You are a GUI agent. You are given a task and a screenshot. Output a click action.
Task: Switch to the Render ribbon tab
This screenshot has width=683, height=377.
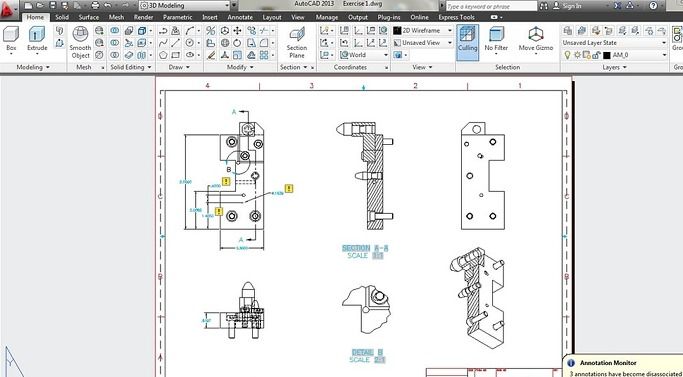pyautogui.click(x=143, y=17)
